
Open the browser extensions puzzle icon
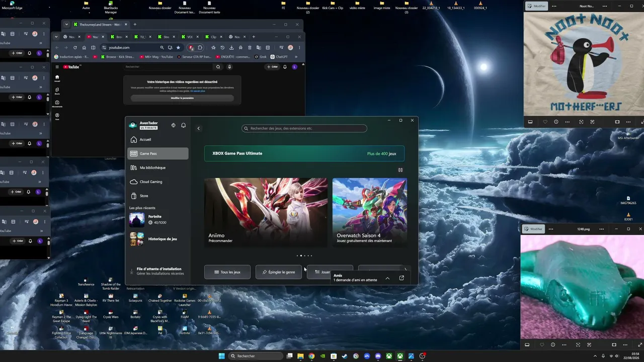[200, 48]
